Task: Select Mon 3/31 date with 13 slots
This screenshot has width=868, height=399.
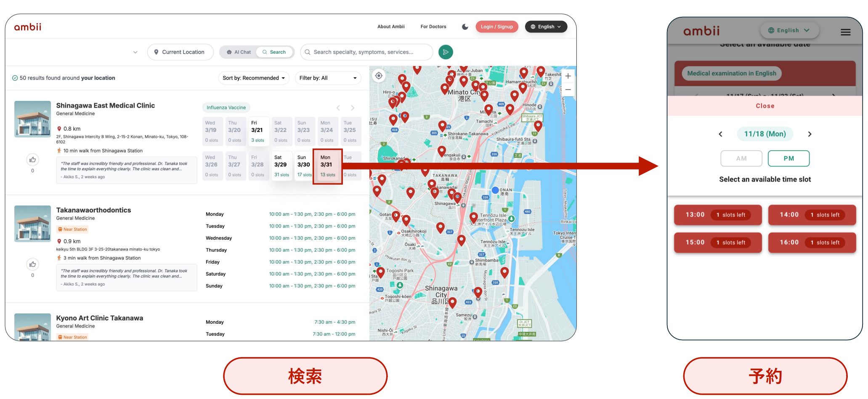Action: tap(327, 166)
